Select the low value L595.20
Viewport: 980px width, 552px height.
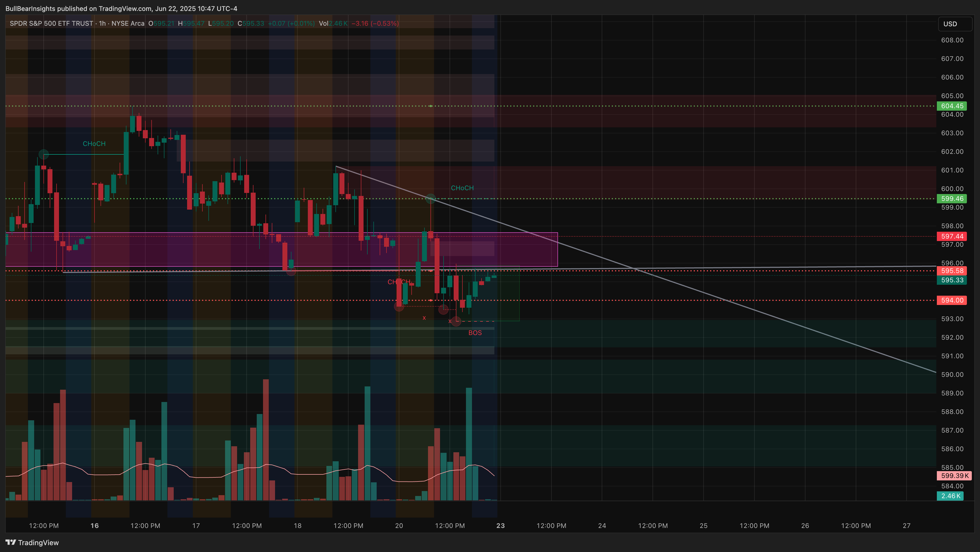point(221,24)
